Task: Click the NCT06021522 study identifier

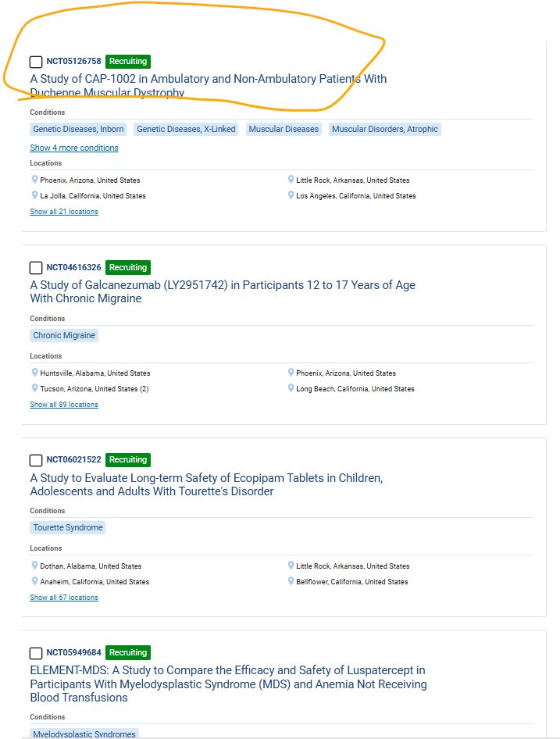Action: 73,459
